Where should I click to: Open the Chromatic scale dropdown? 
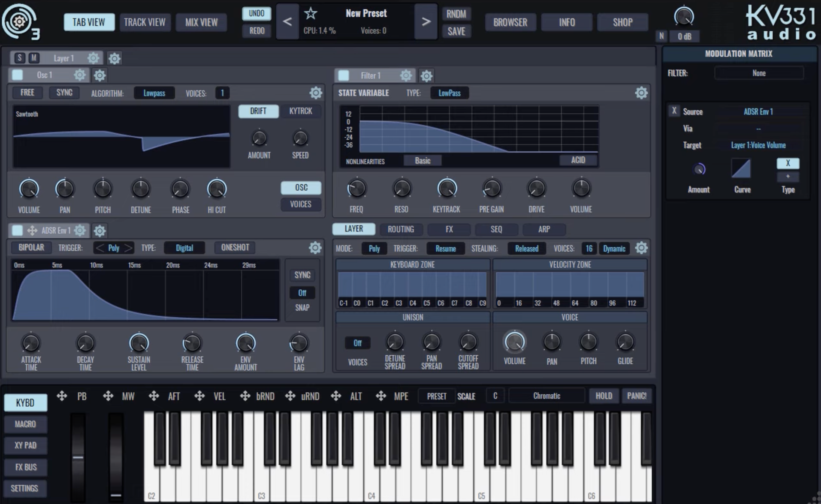coord(546,396)
